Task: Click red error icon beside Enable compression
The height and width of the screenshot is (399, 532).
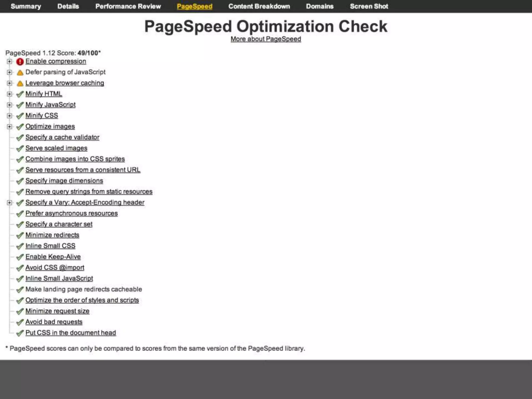Action: click(x=20, y=62)
